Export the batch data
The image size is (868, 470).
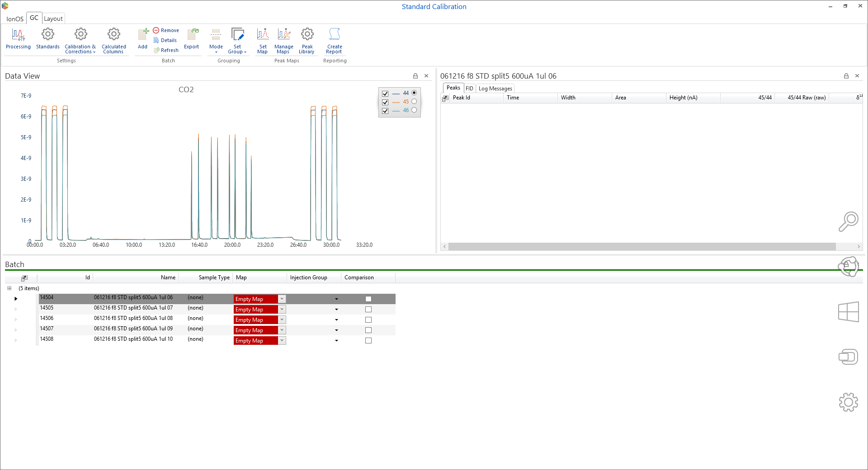click(192, 39)
